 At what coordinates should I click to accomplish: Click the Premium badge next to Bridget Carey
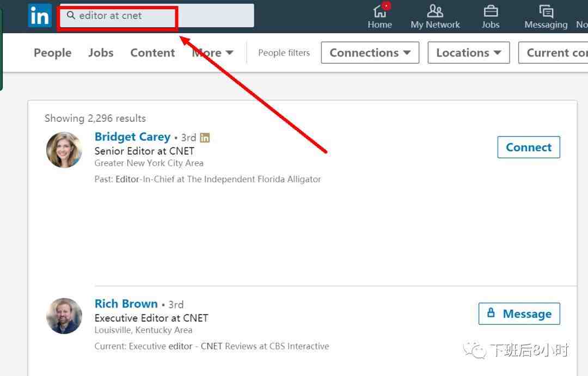205,138
